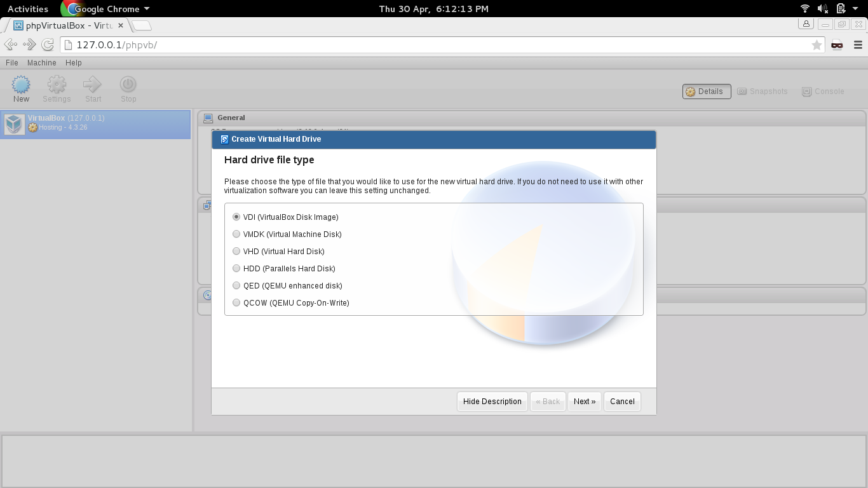Click the General section monitor icon

[x=208, y=118]
